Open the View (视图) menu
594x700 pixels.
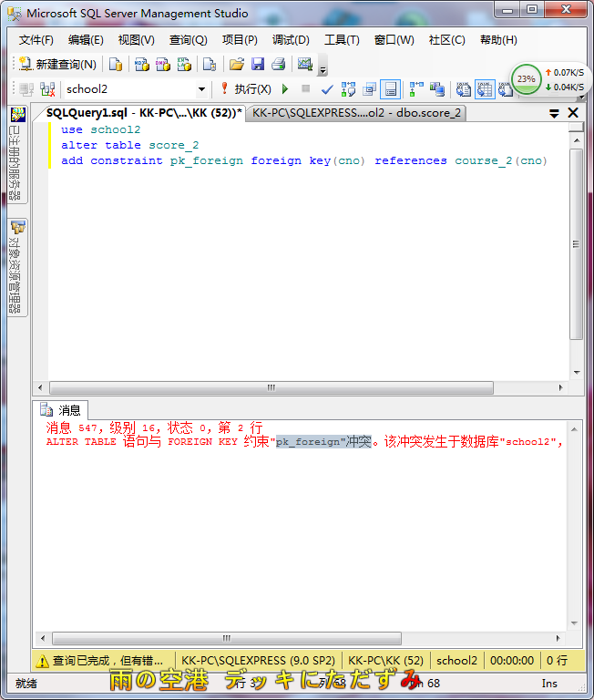click(x=136, y=40)
